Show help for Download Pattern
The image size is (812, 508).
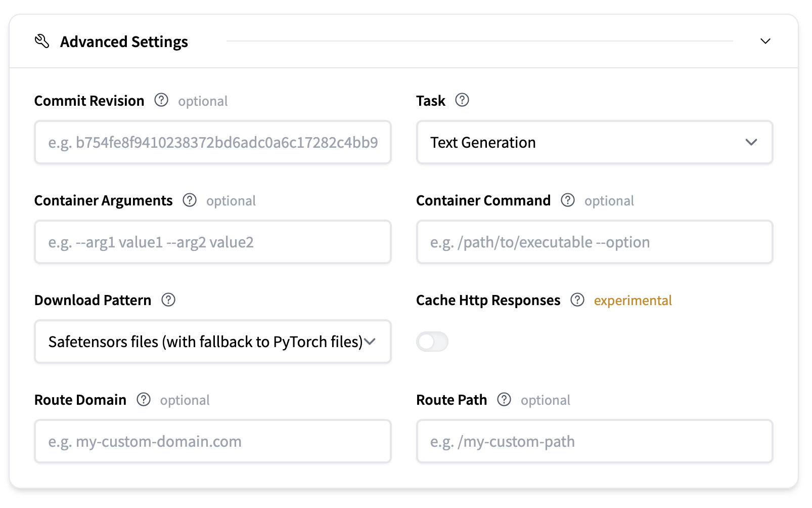(x=168, y=300)
